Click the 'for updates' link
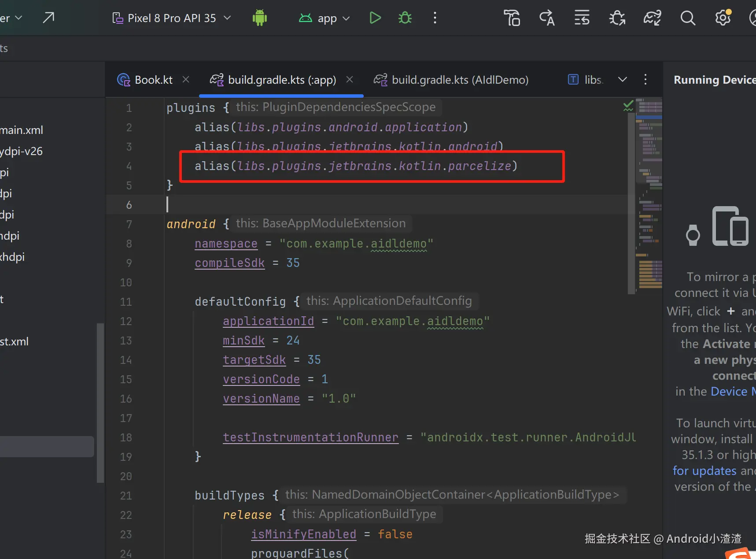 click(x=704, y=471)
